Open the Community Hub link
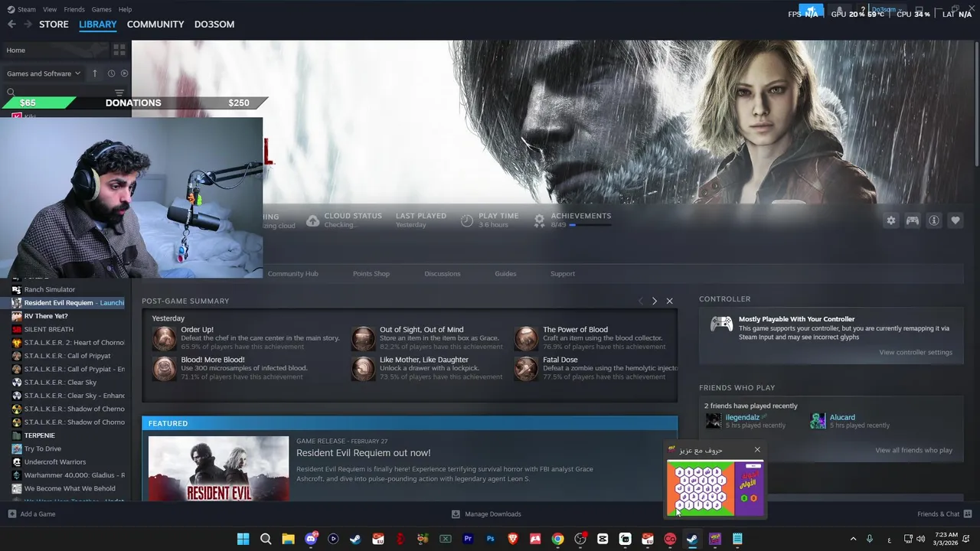Image resolution: width=980 pixels, height=551 pixels. [292, 273]
